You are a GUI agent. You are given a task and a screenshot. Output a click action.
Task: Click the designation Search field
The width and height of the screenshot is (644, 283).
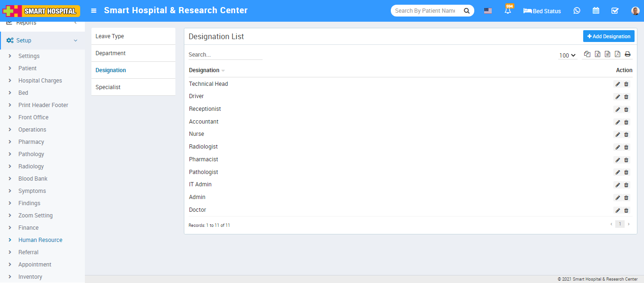225,55
